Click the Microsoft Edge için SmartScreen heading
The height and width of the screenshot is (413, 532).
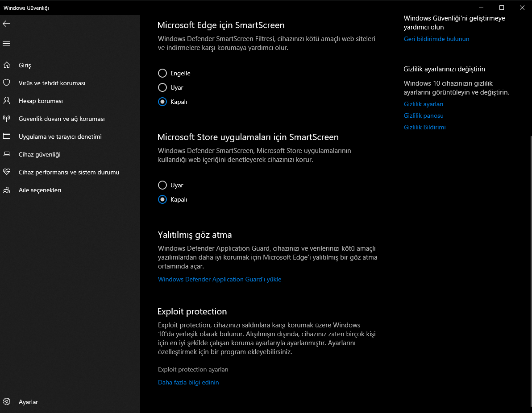[x=221, y=25]
